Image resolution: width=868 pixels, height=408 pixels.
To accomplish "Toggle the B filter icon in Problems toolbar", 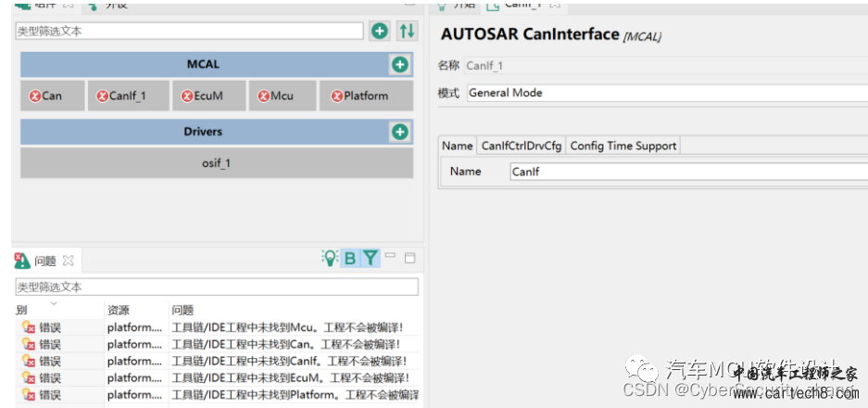I will tap(350, 258).
